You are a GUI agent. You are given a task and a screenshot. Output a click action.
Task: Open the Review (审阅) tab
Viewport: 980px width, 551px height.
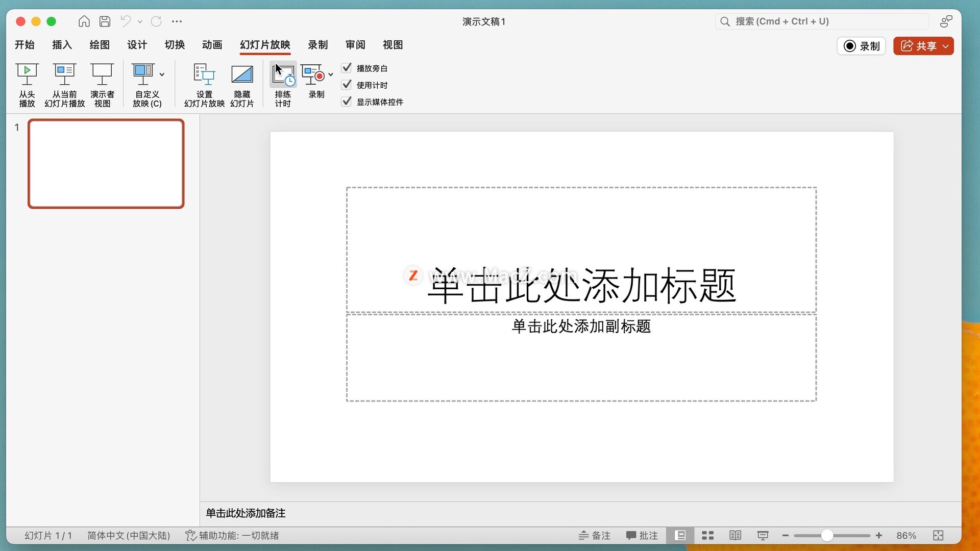coord(355,45)
